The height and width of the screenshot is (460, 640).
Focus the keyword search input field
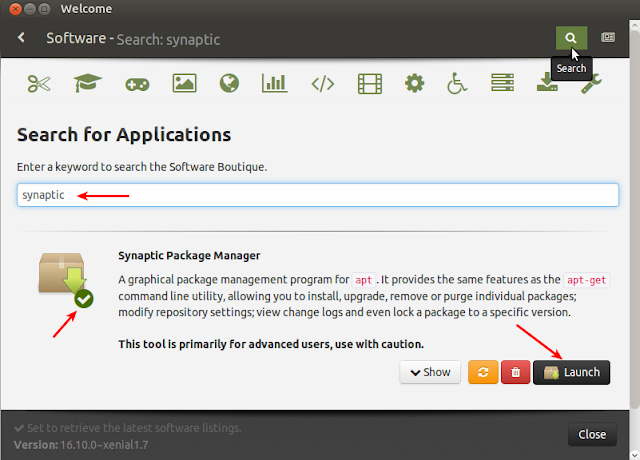318,195
